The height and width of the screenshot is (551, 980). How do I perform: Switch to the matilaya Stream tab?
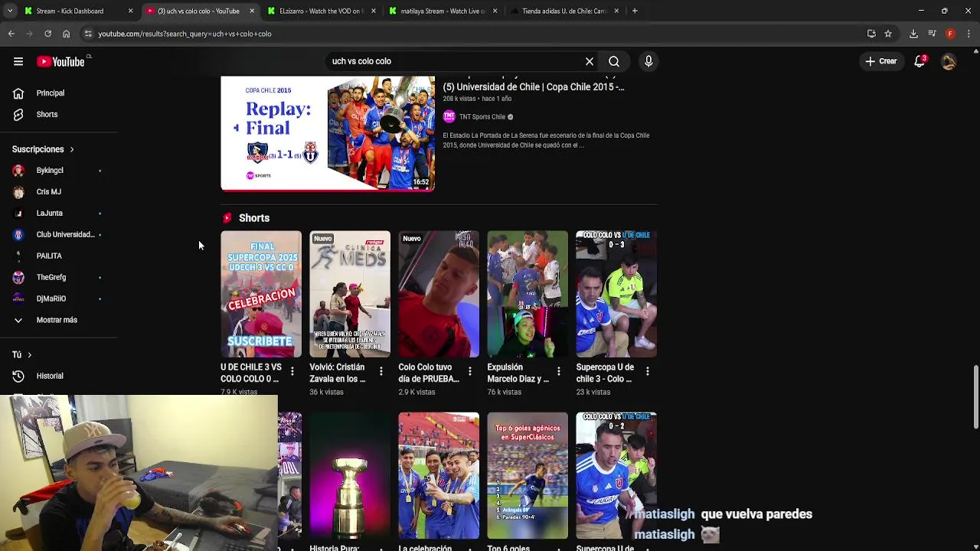(441, 11)
